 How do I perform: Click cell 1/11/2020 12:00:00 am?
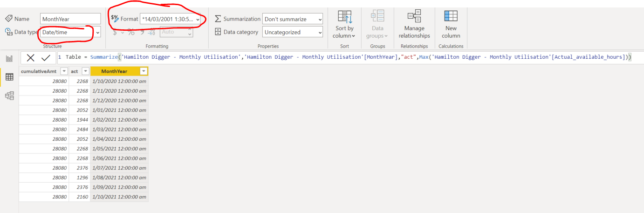click(119, 91)
